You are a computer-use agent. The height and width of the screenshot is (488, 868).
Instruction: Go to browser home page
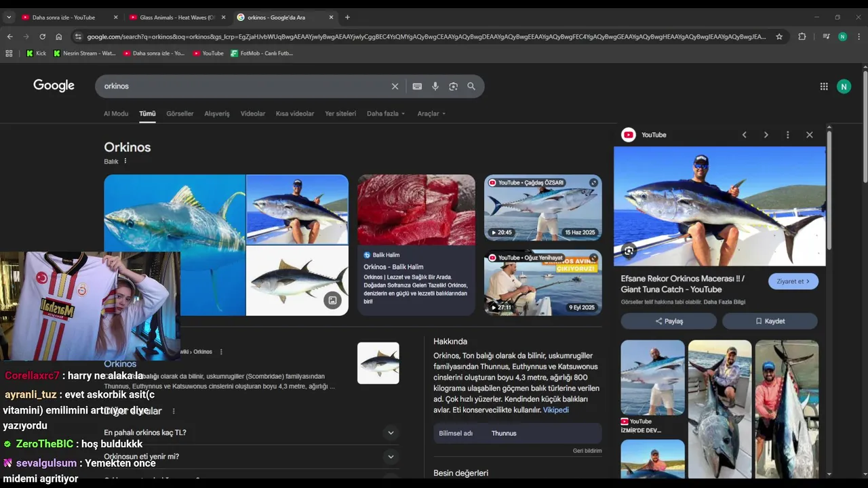(59, 37)
